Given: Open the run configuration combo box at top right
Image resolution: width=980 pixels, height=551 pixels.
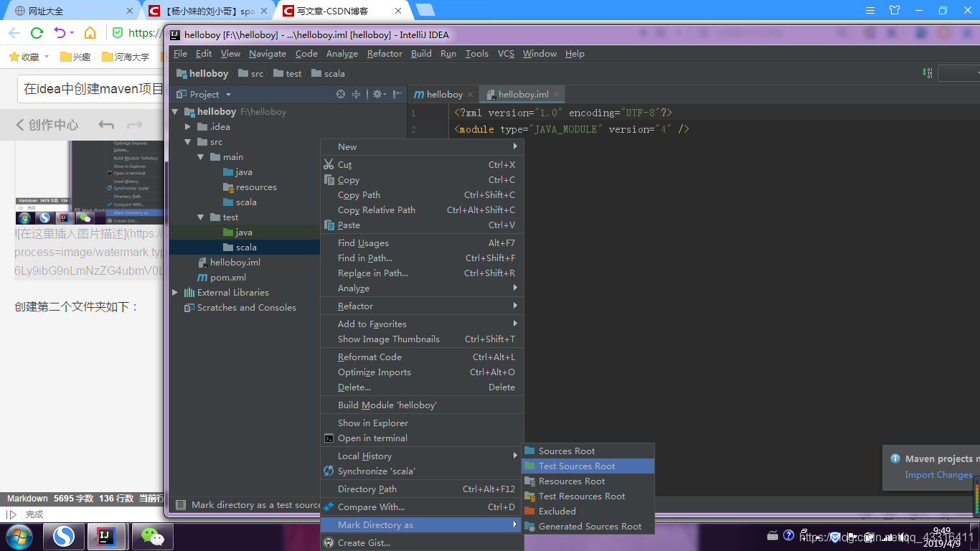Looking at the screenshot, I should (x=958, y=73).
